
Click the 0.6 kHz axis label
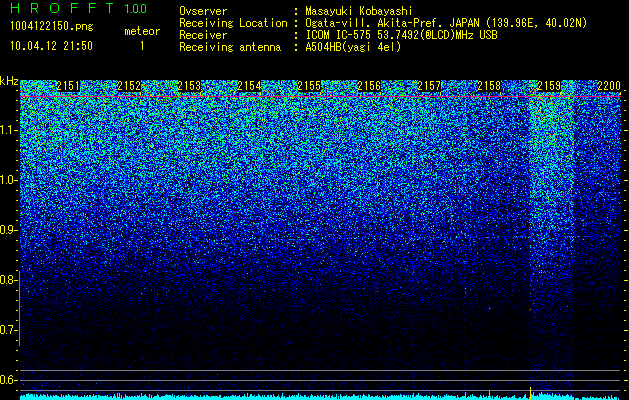point(7,380)
